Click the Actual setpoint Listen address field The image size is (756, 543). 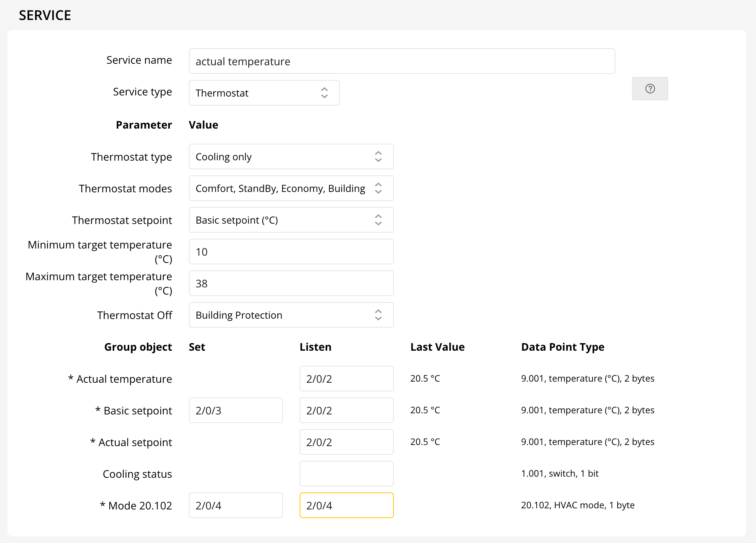point(346,442)
